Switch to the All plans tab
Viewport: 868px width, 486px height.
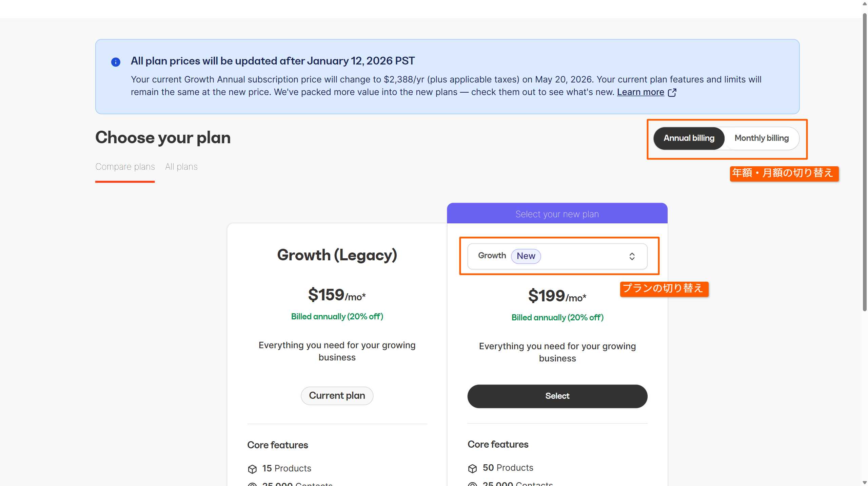[x=181, y=167]
